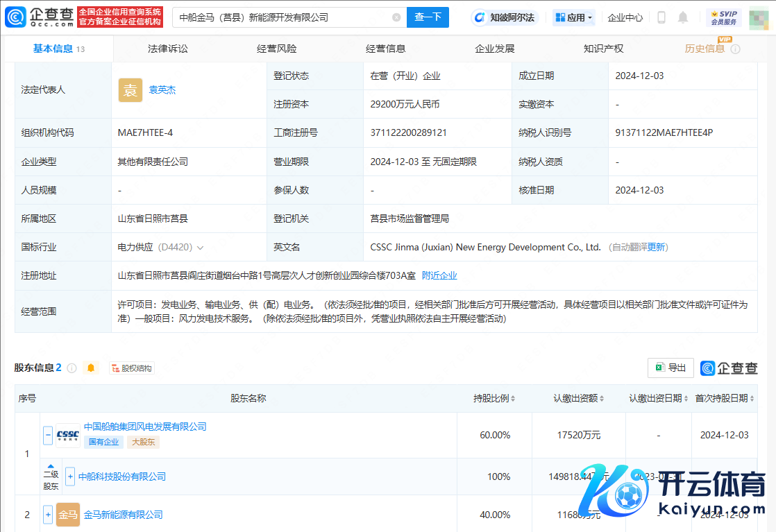Expand the 电力供应 industry classification dropdown

(x=200, y=248)
